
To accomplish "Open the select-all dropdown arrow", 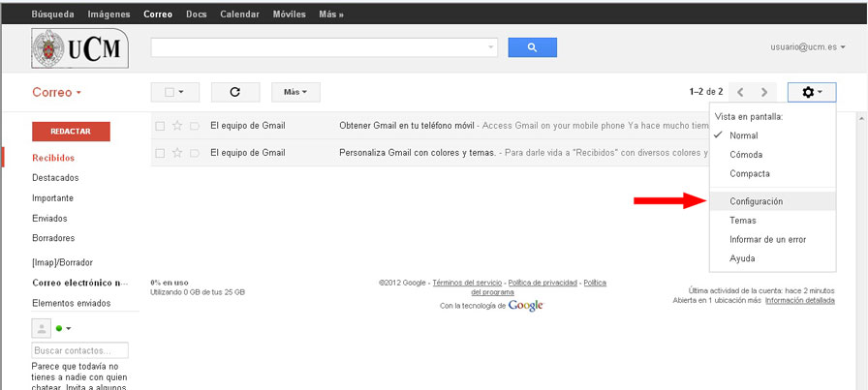I will click(181, 92).
